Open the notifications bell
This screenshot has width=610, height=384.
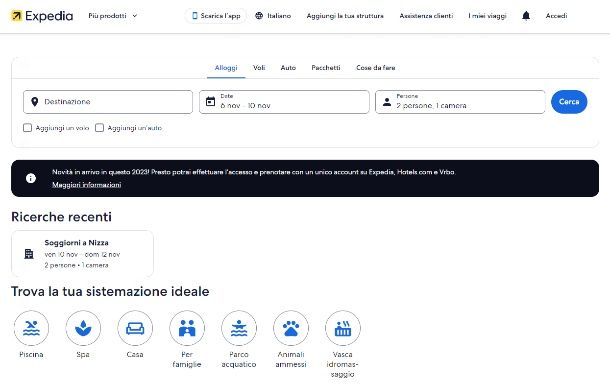(x=526, y=16)
